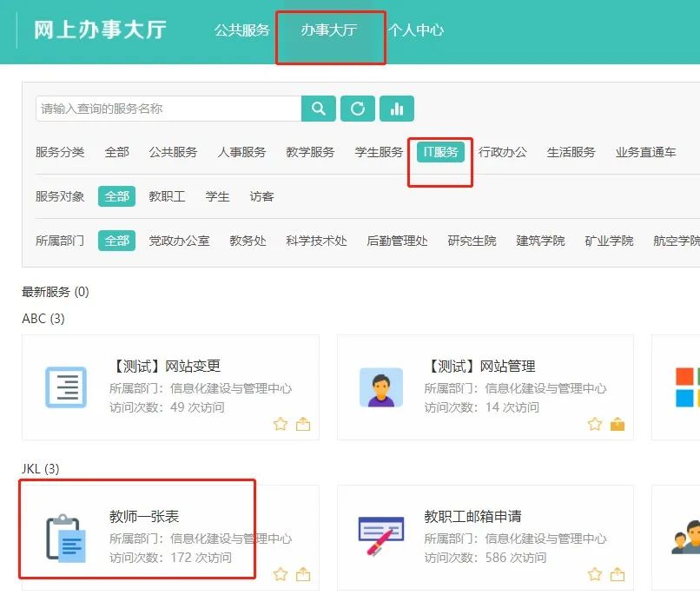Image resolution: width=700 pixels, height=595 pixels.
Task: Filter department by 科学技术处
Action: pos(316,241)
